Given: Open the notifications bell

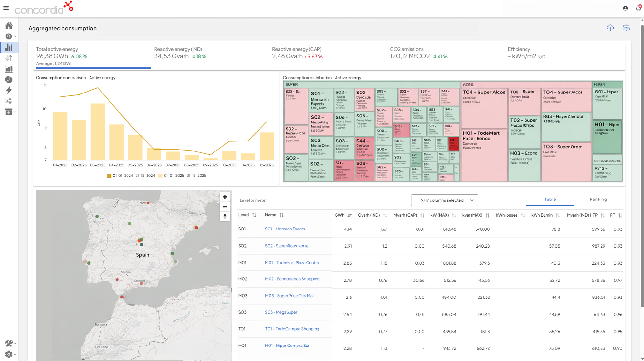Looking at the screenshot, I should (638, 8).
